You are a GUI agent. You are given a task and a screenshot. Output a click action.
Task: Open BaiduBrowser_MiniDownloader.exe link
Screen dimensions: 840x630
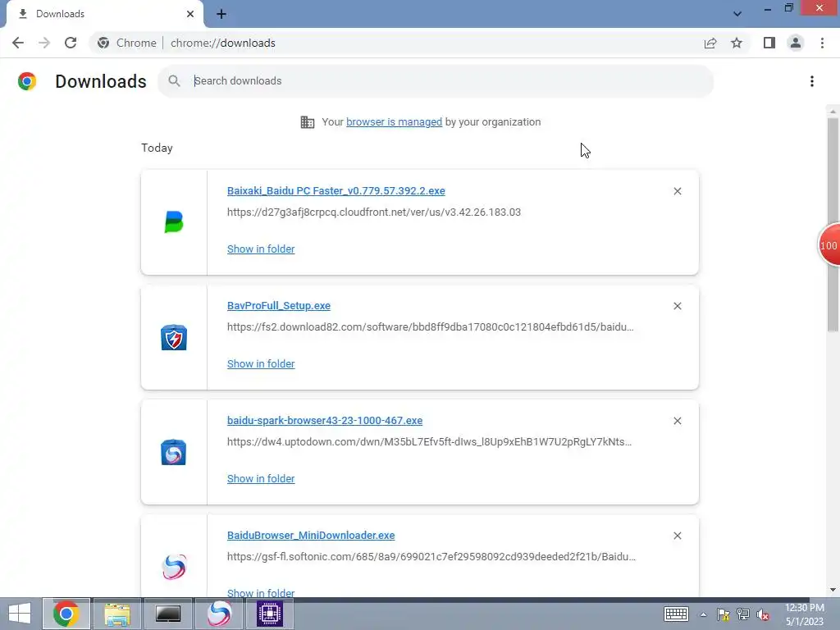click(311, 535)
